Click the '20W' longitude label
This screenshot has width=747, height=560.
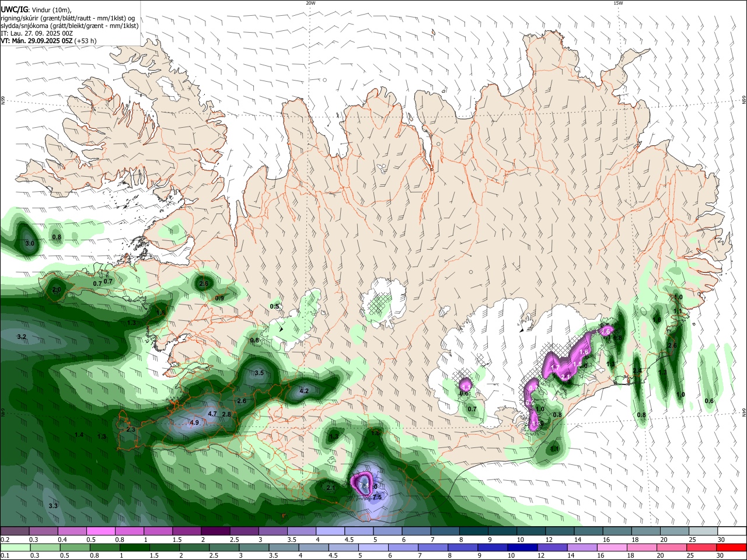click(310, 3)
